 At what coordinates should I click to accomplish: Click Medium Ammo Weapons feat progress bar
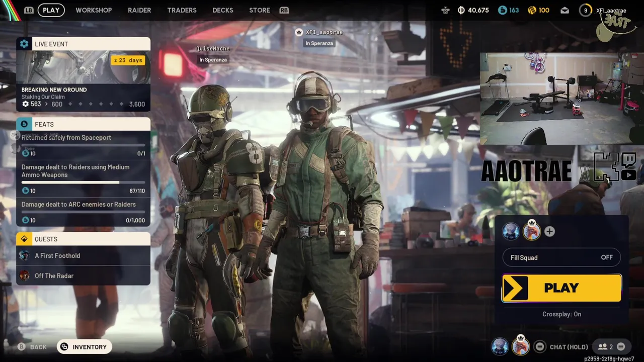[x=83, y=183]
